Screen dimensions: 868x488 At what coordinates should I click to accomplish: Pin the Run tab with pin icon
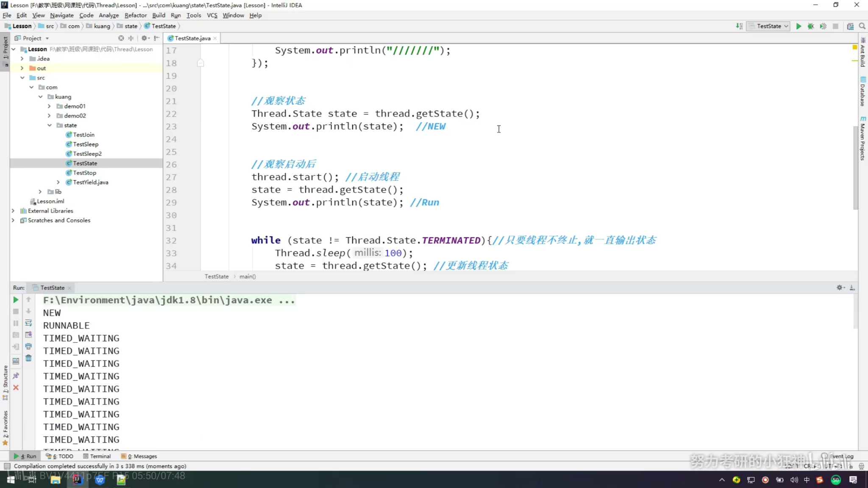(x=16, y=376)
